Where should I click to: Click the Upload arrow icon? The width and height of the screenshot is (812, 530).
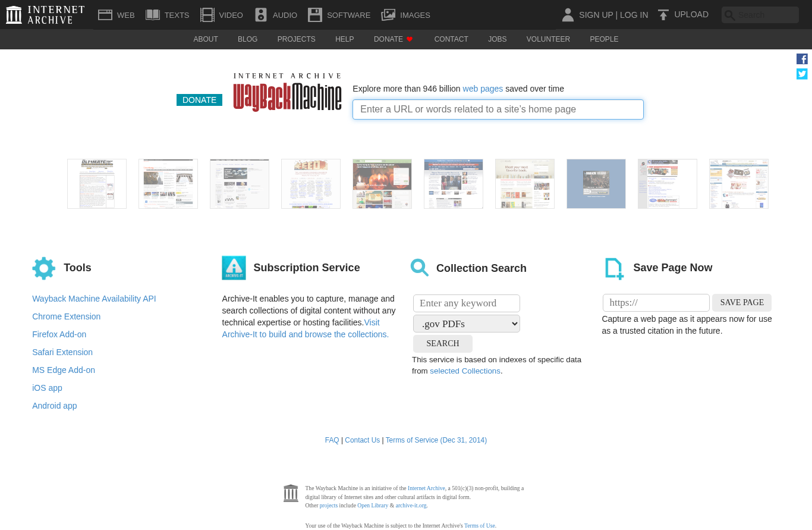[x=663, y=15]
